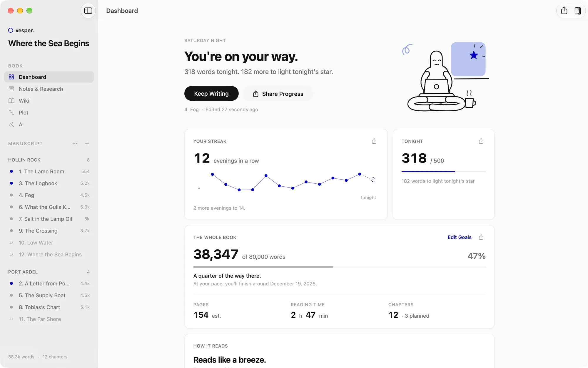Click the Share Progress button
Viewport: 588px width, 368px height.
(x=278, y=94)
